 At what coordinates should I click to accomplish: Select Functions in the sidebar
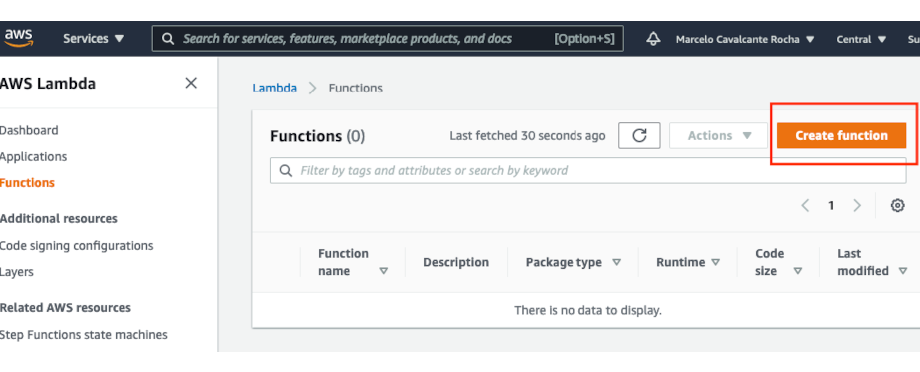click(27, 183)
